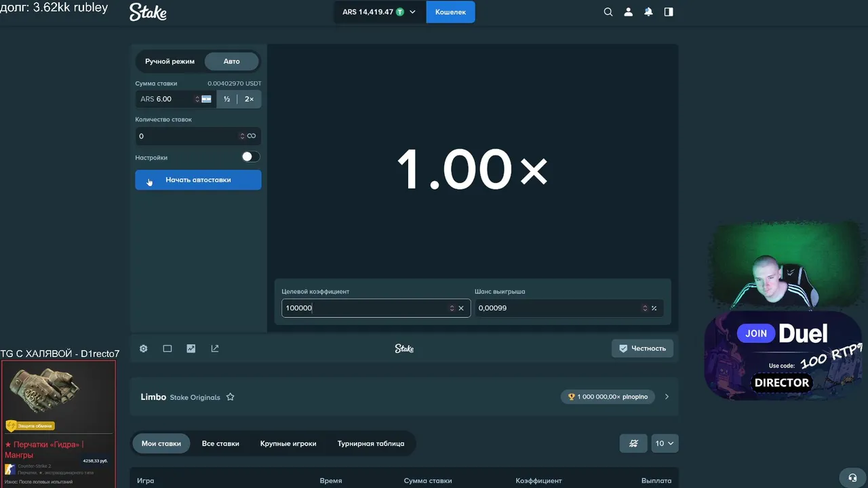Image resolution: width=868 pixels, height=488 pixels.
Task: Halve the bet with the ½ button
Action: (226, 99)
